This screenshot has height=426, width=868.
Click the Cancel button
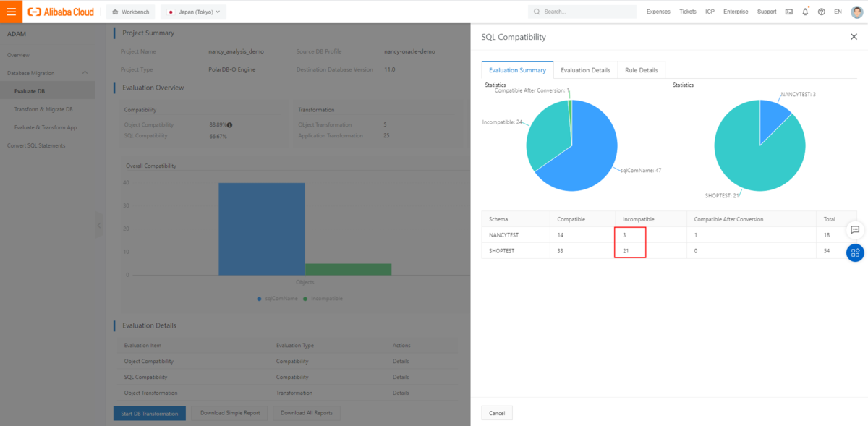pyautogui.click(x=497, y=413)
